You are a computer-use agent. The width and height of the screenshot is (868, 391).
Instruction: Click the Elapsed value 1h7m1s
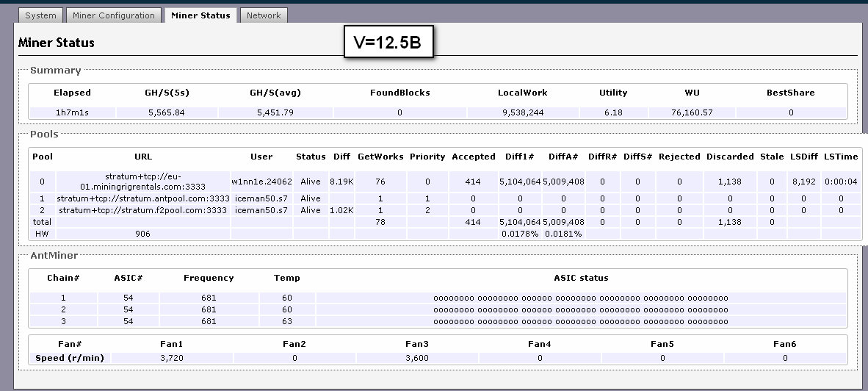[x=72, y=112]
